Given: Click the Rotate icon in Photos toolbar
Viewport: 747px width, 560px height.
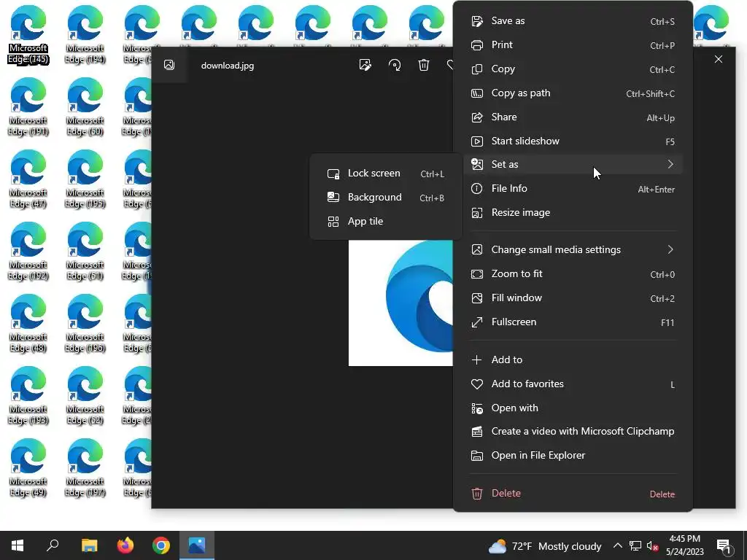Looking at the screenshot, I should coord(395,65).
